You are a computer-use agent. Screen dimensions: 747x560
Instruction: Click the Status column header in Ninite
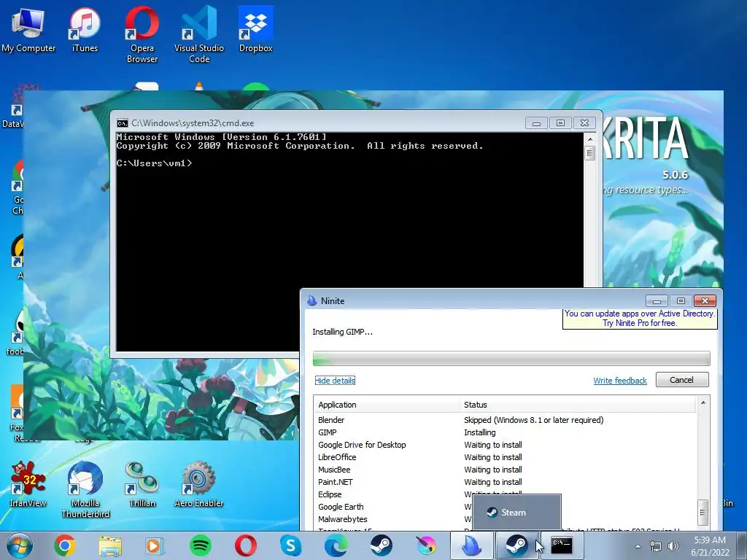coord(578,404)
